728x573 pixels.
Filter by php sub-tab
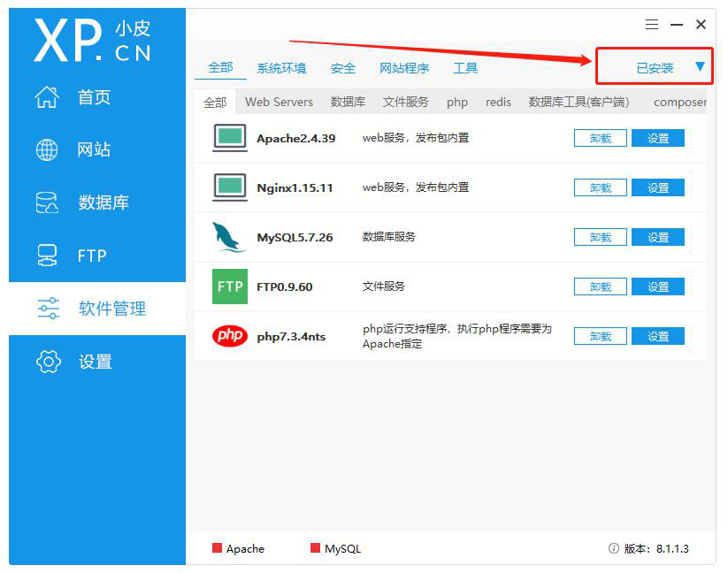(456, 103)
